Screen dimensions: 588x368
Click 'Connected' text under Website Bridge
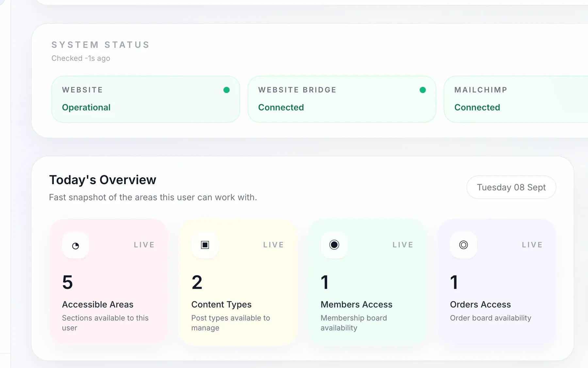coord(281,107)
